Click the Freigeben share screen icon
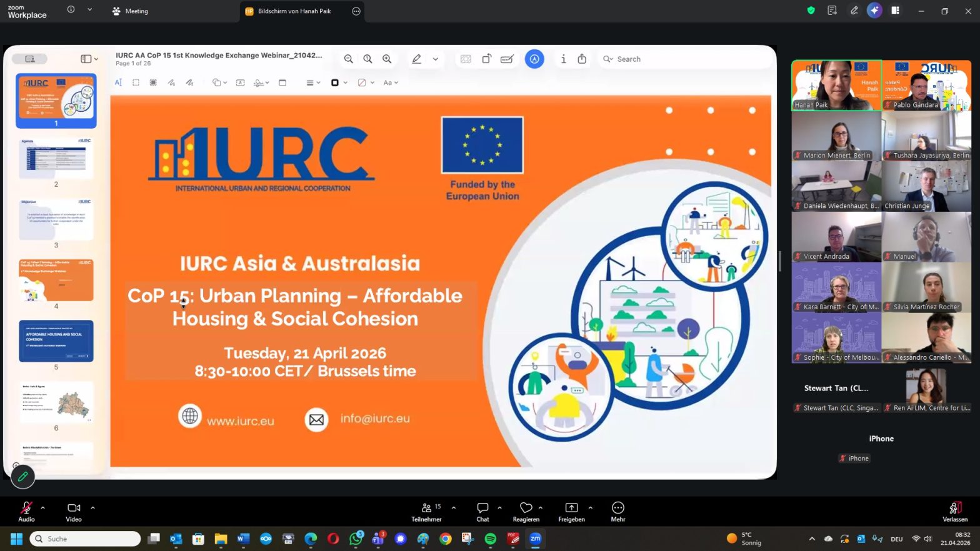The height and width of the screenshot is (551, 980). click(571, 508)
